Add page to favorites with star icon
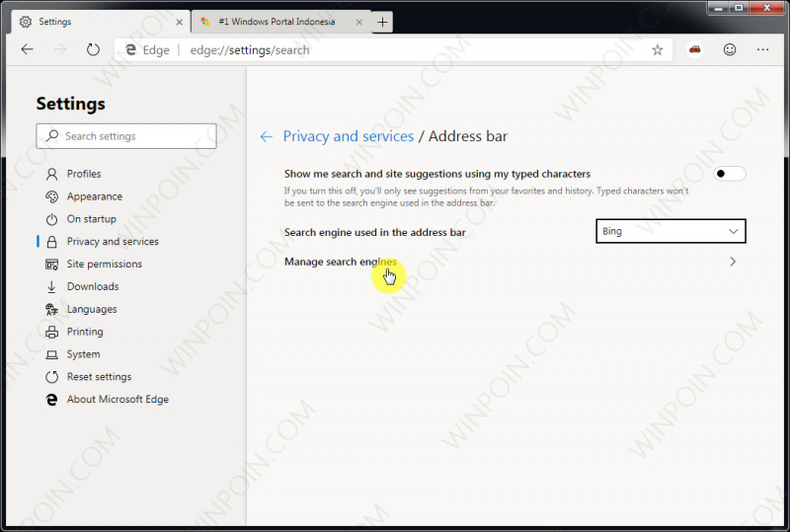The height and width of the screenshot is (532, 790). (x=657, y=50)
